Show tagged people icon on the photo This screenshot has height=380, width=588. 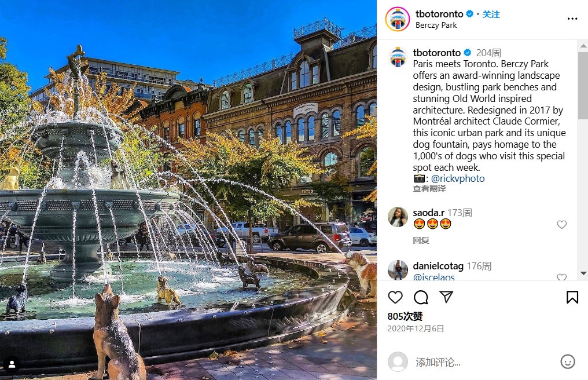tap(12, 364)
